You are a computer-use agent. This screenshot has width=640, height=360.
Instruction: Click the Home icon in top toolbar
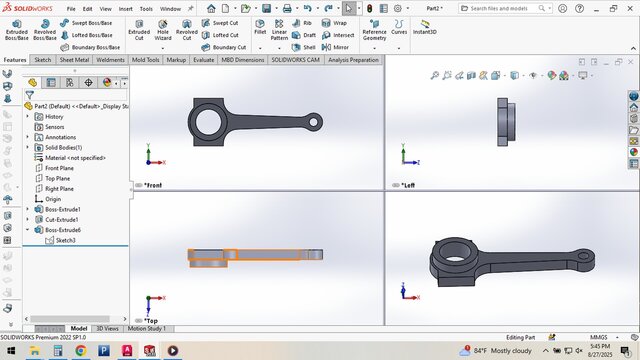[211, 8]
